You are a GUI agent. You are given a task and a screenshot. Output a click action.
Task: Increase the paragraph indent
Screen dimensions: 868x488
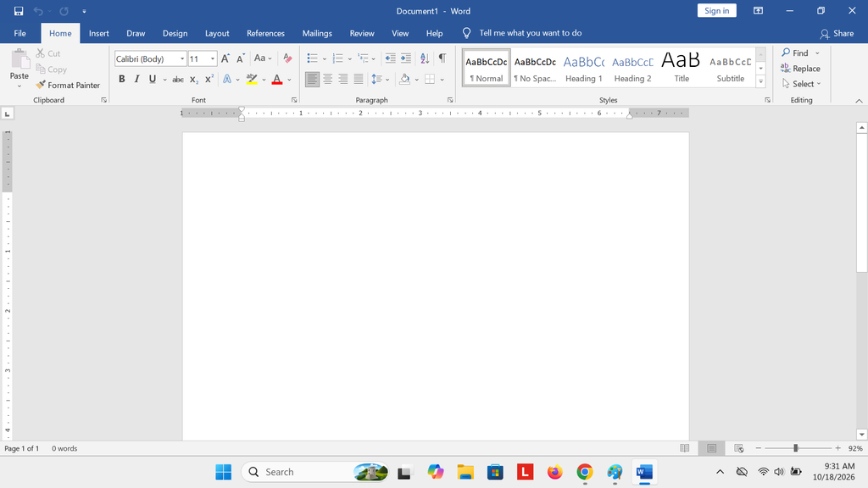coord(406,58)
